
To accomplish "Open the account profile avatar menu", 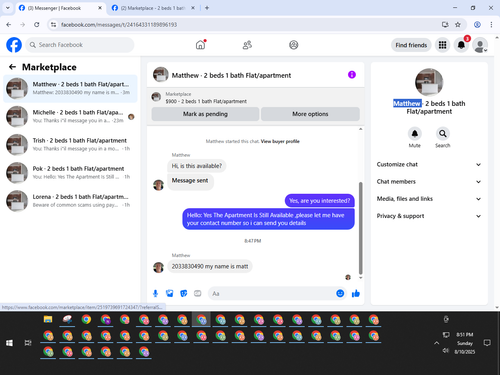I will pos(480,45).
